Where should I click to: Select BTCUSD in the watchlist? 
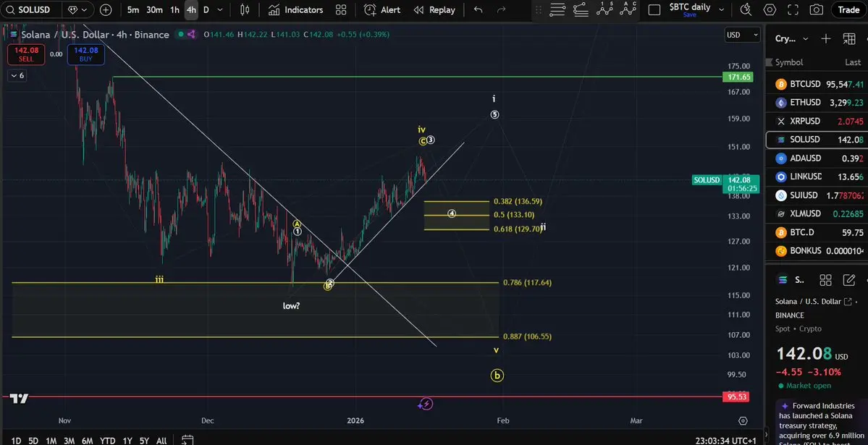[x=817, y=84]
